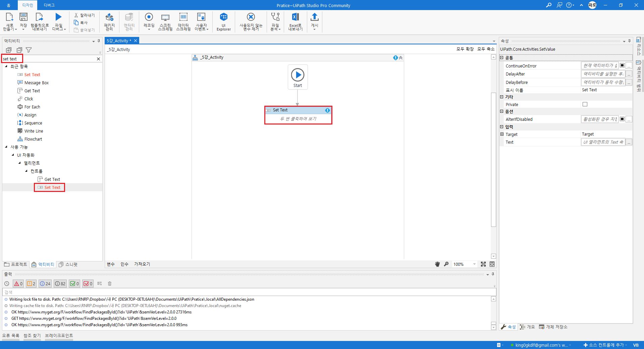Check the Private checkbox
644x349 pixels.
tap(585, 104)
